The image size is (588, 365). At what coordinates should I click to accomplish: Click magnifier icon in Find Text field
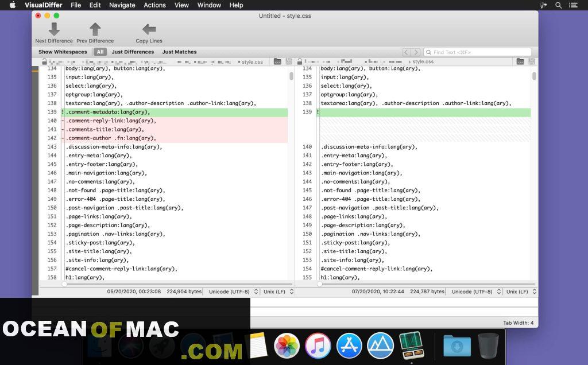click(x=428, y=52)
